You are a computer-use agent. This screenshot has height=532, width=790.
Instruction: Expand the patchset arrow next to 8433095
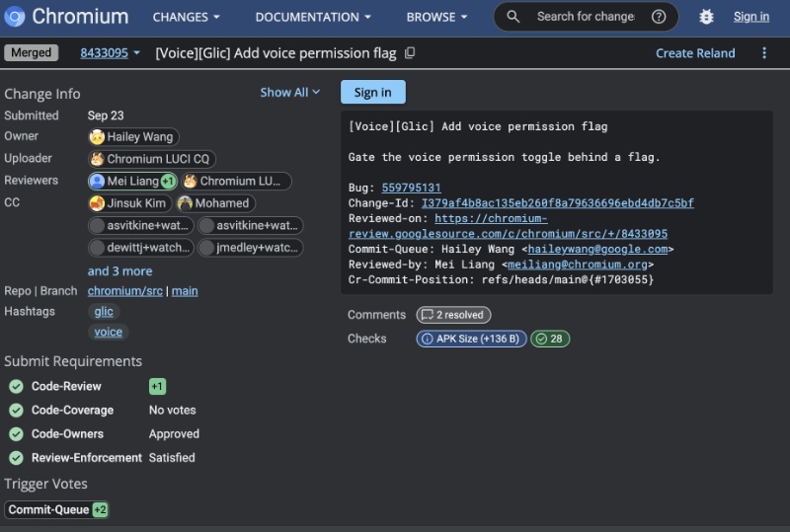pos(136,53)
